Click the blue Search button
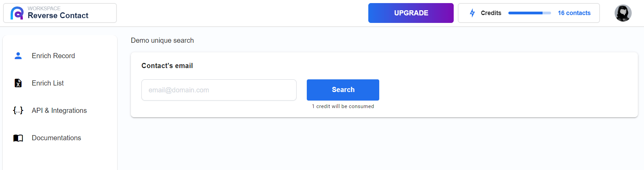 click(x=343, y=90)
